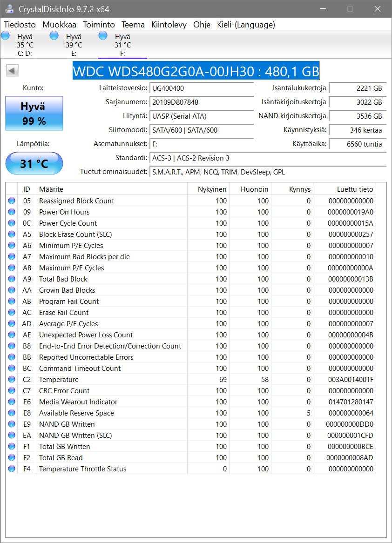Screen dimensions: 392x543
Task: Click status orb for Power Cycle Count
Action: pyautogui.click(x=12, y=223)
